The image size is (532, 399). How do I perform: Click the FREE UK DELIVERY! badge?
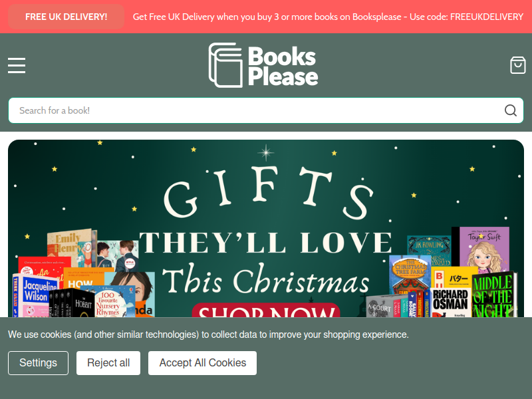point(66,17)
